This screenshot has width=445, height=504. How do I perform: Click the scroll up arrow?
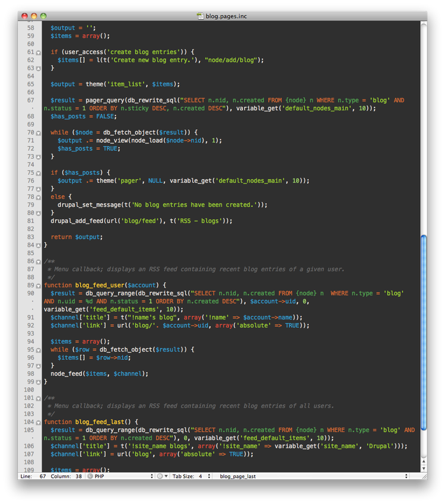pos(424,461)
